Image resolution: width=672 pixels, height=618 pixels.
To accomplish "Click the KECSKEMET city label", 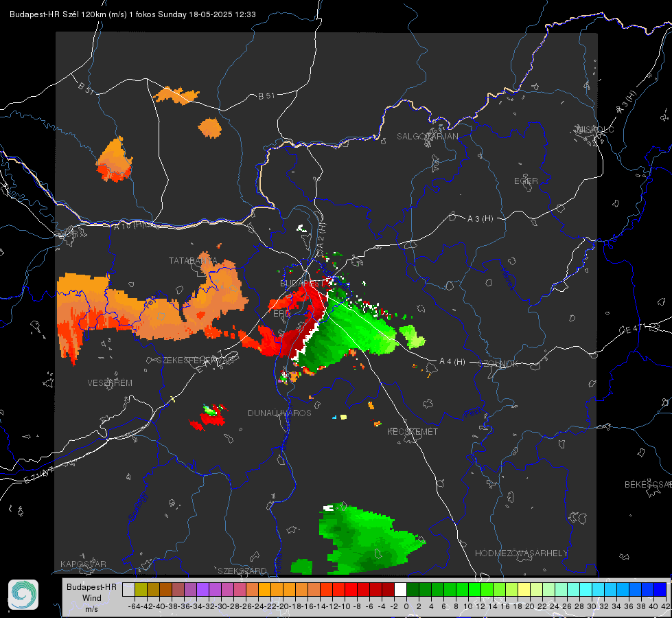I will (x=413, y=431).
